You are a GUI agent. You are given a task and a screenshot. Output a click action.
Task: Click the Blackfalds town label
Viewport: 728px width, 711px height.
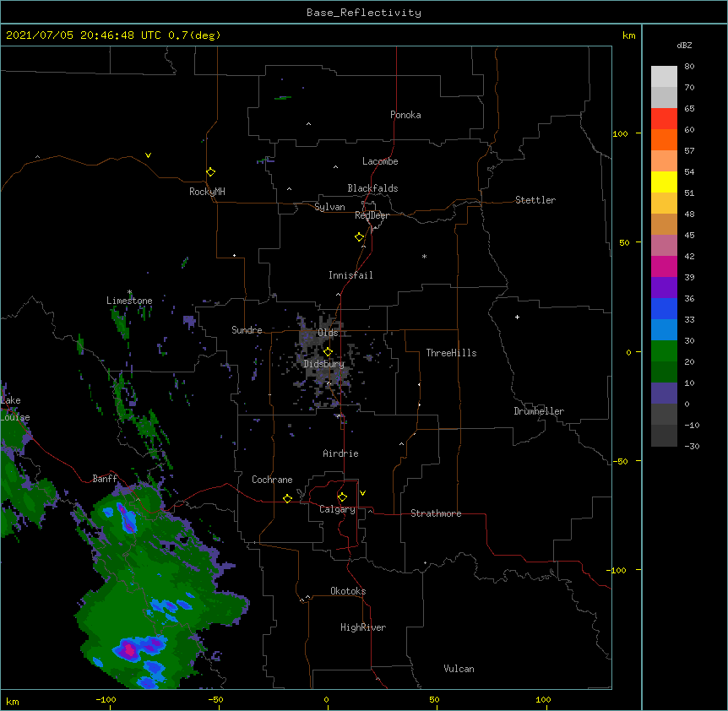click(372, 188)
